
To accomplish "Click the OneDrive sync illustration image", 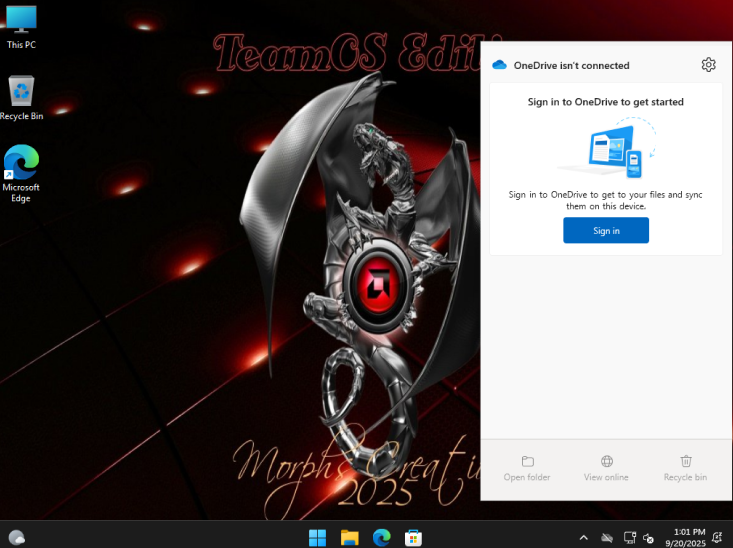I will click(608, 147).
